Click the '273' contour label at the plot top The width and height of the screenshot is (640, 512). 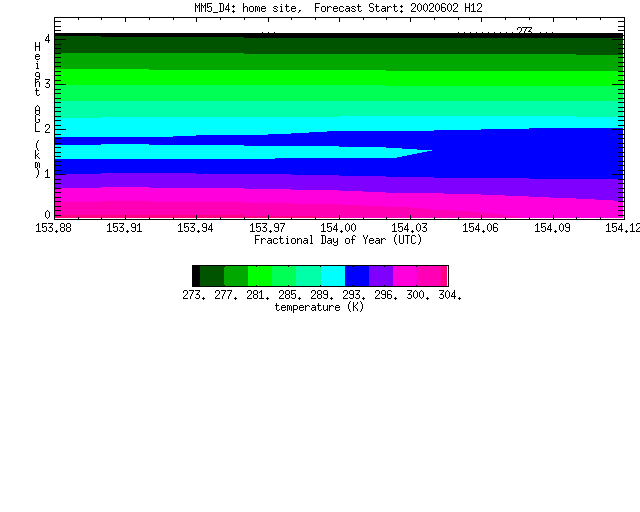coord(524,30)
